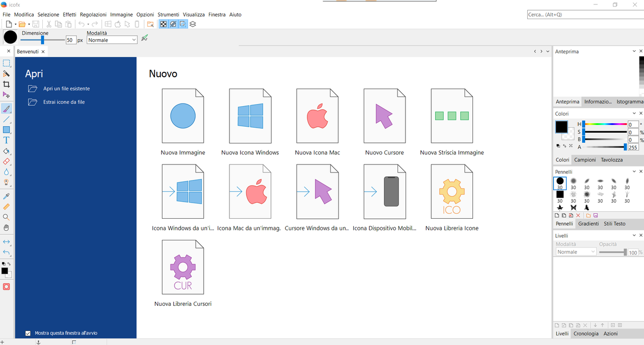Switch to the Gradienti tab
Screen dimensions: 644x345
pos(589,224)
